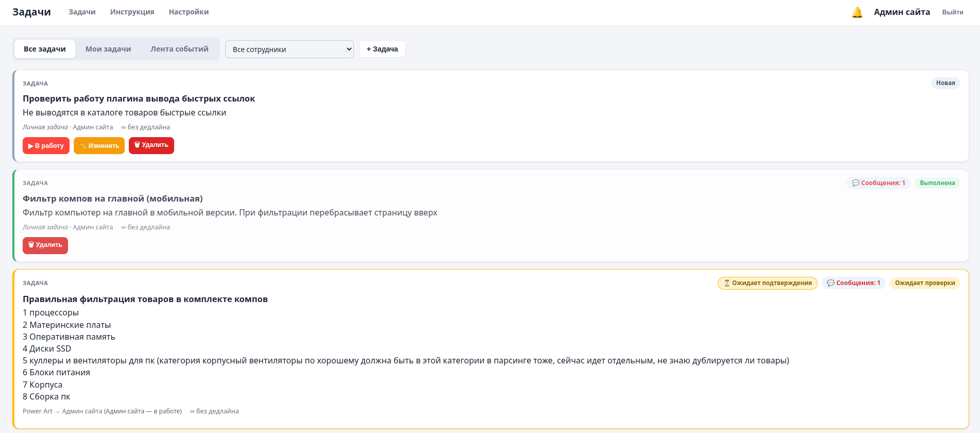Click the Ожидает проверки status badge
This screenshot has height=433, width=980.
[x=925, y=283]
